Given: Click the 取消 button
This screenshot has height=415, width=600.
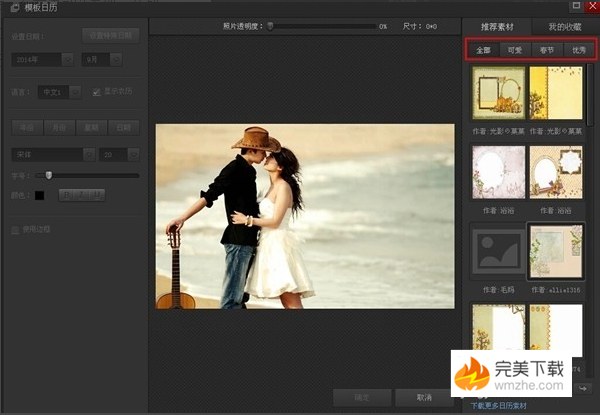Looking at the screenshot, I should (x=425, y=397).
